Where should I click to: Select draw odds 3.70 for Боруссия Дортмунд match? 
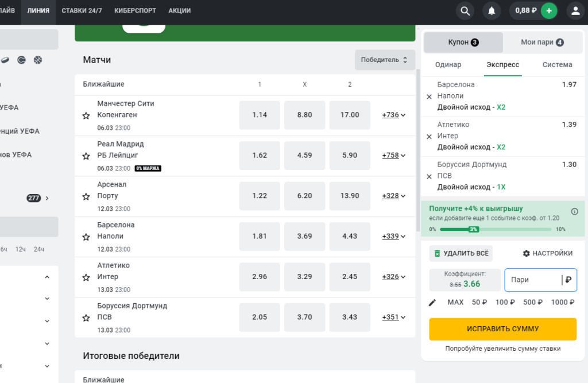304,318
